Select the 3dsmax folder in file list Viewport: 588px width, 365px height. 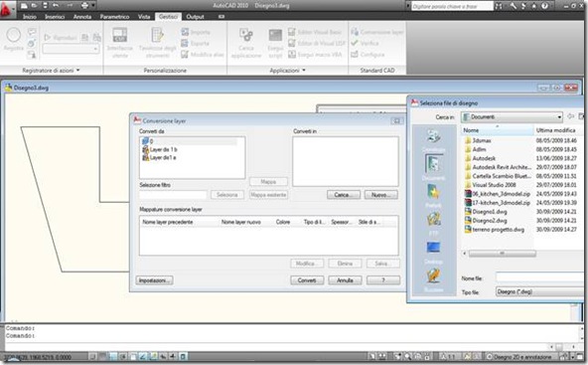(478, 140)
